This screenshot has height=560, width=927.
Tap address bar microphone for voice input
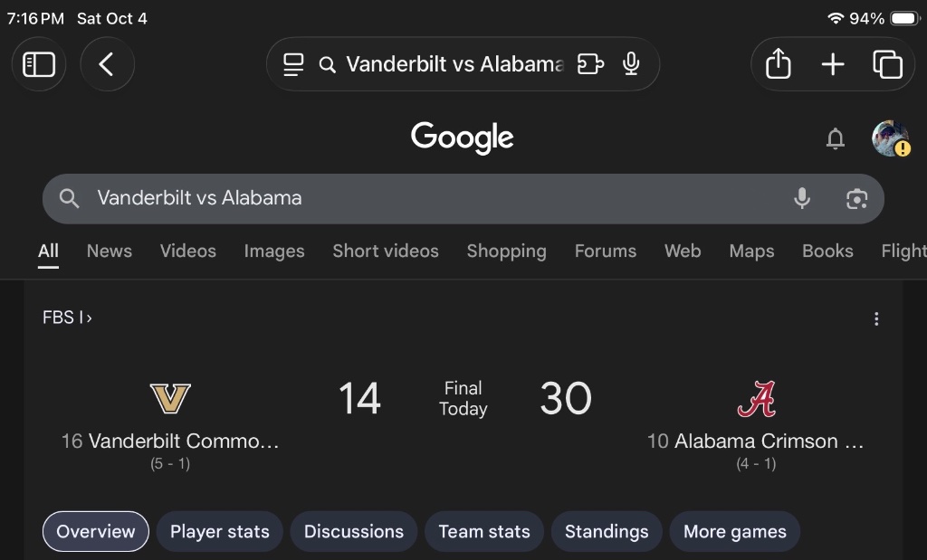point(632,64)
